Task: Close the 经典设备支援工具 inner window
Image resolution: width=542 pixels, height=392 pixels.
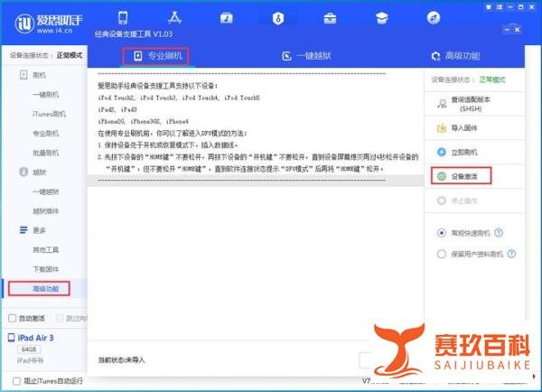Action: coord(517,30)
